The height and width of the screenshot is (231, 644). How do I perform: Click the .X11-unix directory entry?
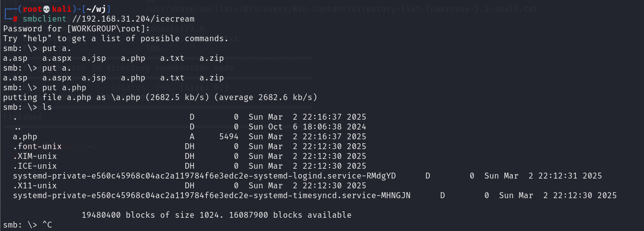pos(35,185)
